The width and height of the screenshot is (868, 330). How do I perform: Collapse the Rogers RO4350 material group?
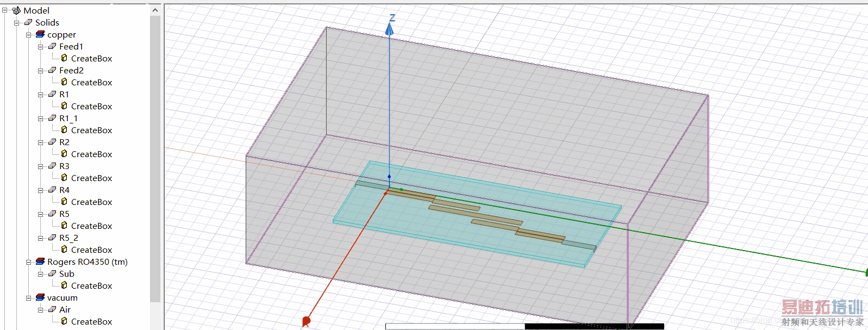pos(28,262)
